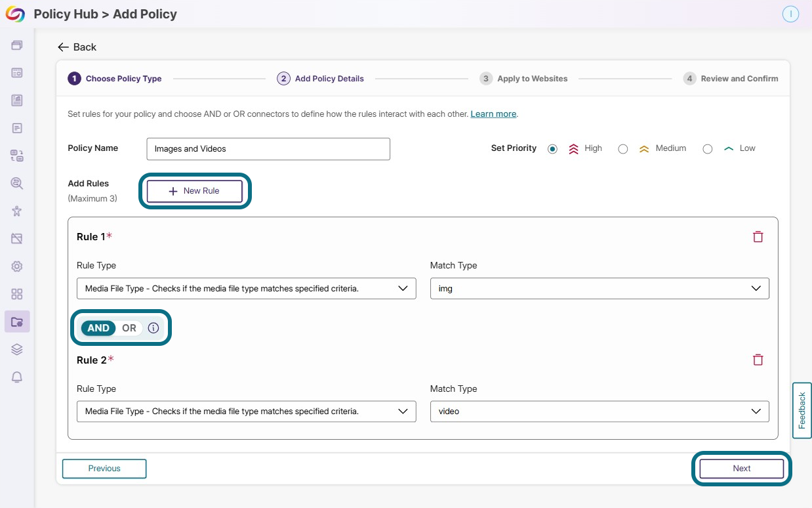Open the Learn more link

pos(493,114)
